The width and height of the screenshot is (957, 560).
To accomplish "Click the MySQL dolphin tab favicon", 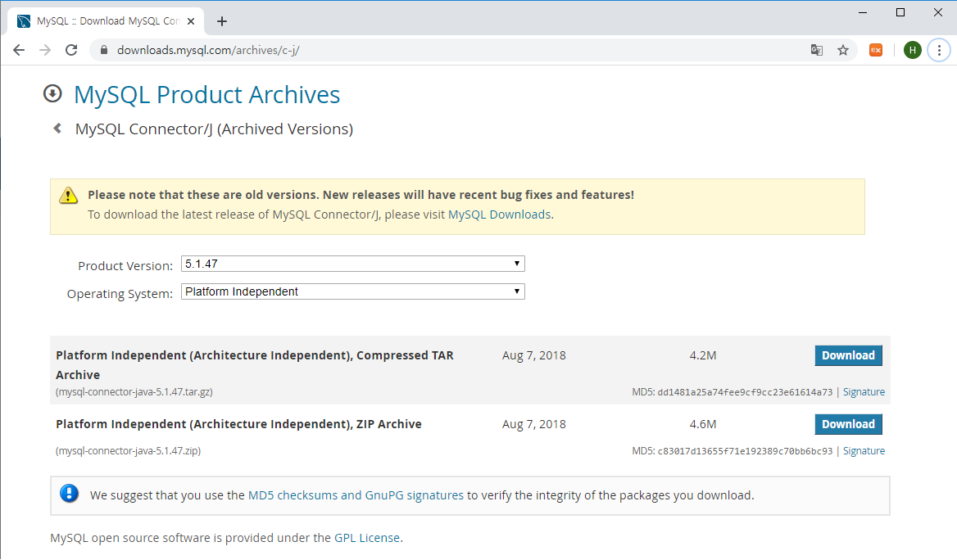I will click(x=24, y=21).
